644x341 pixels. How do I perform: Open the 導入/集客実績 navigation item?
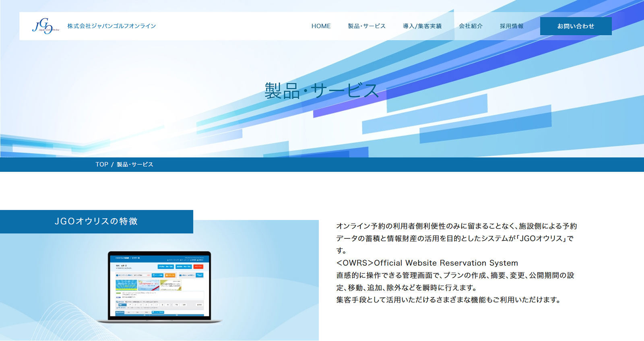422,26
